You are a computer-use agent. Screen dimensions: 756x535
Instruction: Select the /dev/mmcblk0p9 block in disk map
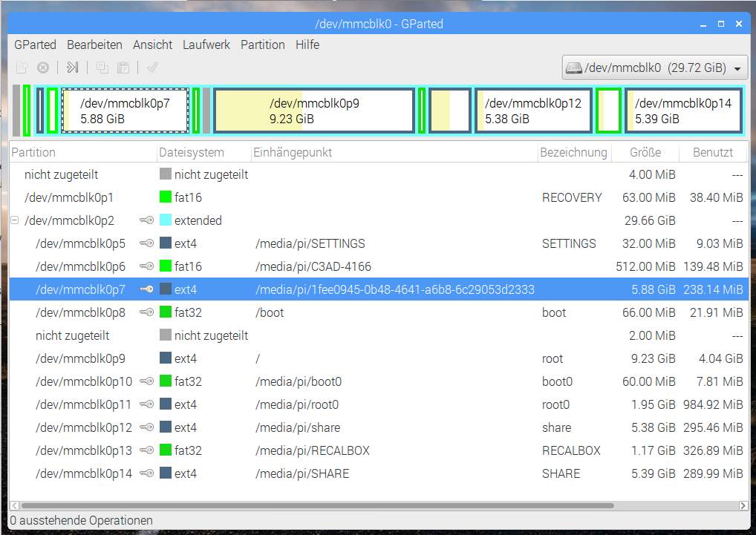pyautogui.click(x=313, y=111)
